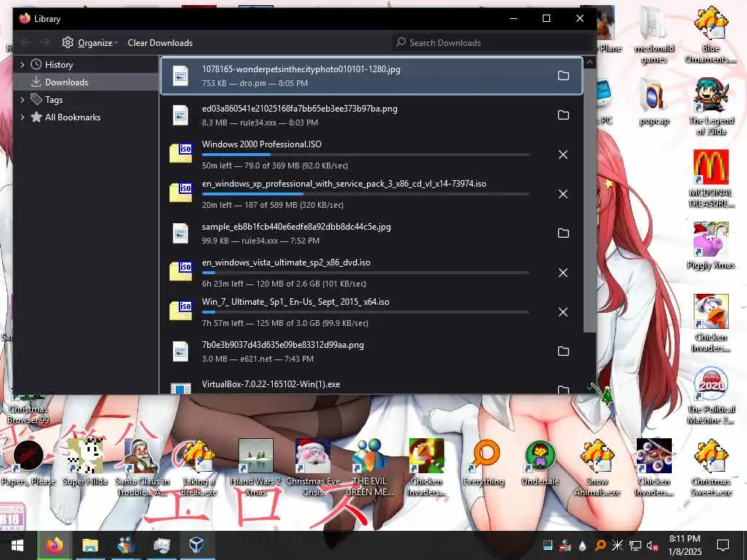This screenshot has width=747, height=560.
Task: Open Papers, Please desktop shortcut
Action: coord(28,462)
